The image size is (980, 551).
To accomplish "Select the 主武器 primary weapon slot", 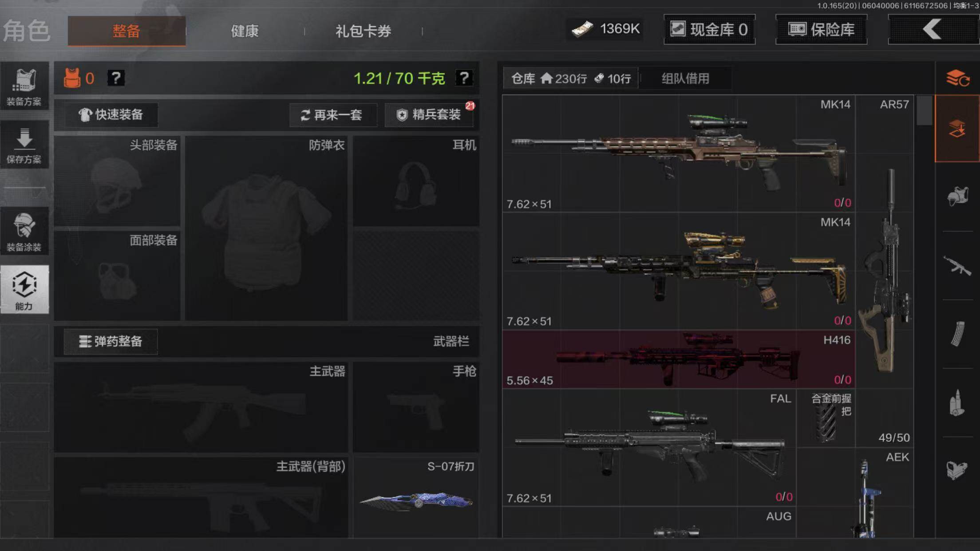I will click(x=201, y=407).
